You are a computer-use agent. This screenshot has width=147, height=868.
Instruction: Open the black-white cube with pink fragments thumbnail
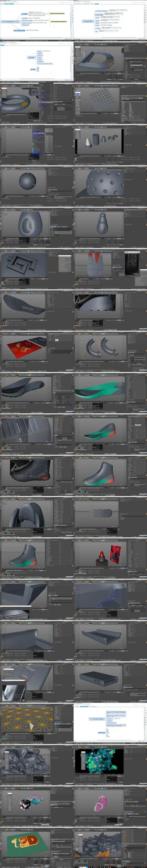(x=36, y=807)
